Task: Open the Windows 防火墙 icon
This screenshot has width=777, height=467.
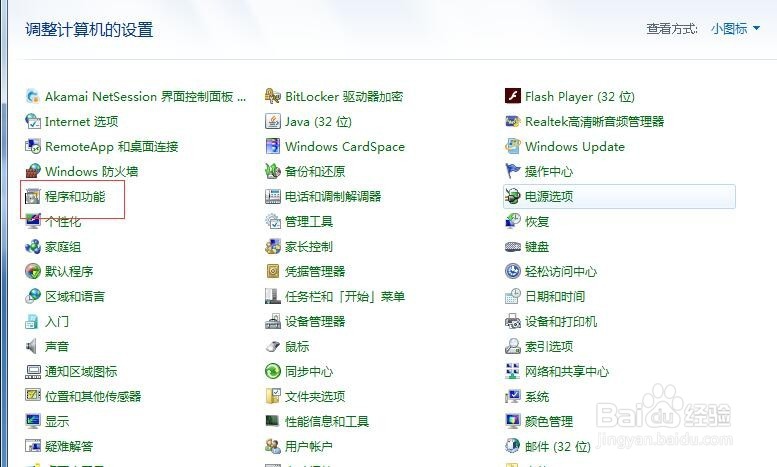Action: [x=33, y=171]
